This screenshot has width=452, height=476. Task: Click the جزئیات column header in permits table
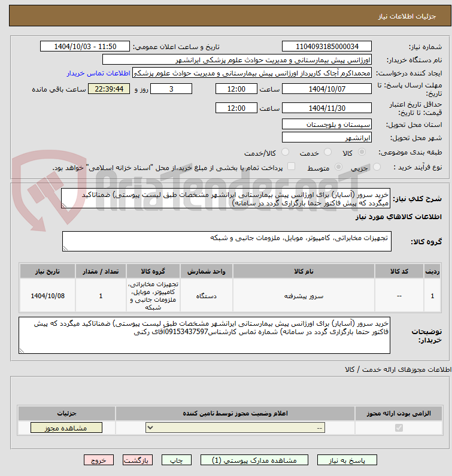coord(66,413)
